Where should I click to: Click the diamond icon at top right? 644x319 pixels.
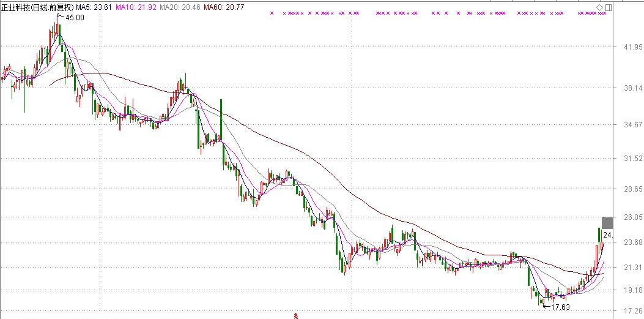599,7
